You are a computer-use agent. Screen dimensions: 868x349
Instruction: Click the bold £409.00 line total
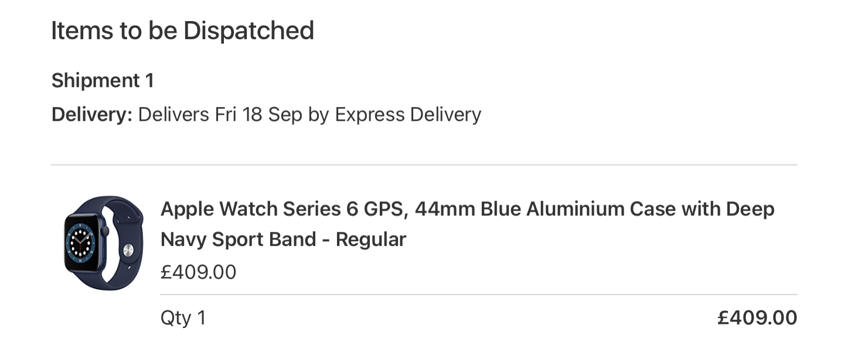click(757, 318)
